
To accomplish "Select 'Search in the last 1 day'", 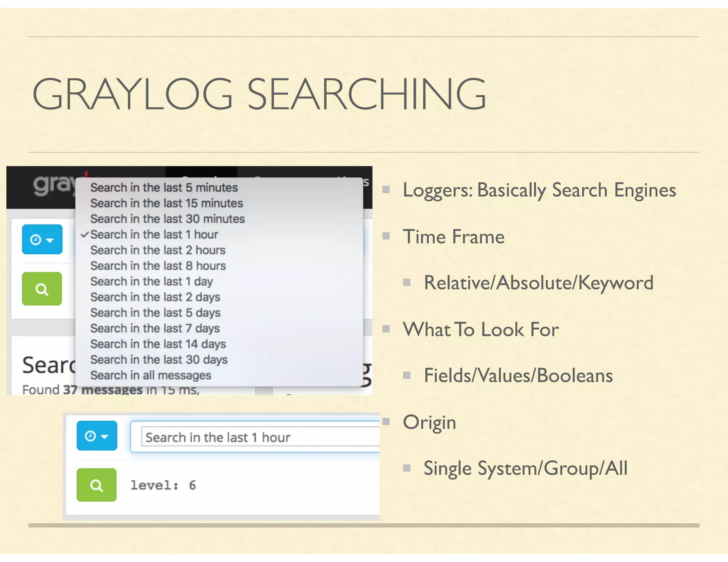I will (219, 281).
